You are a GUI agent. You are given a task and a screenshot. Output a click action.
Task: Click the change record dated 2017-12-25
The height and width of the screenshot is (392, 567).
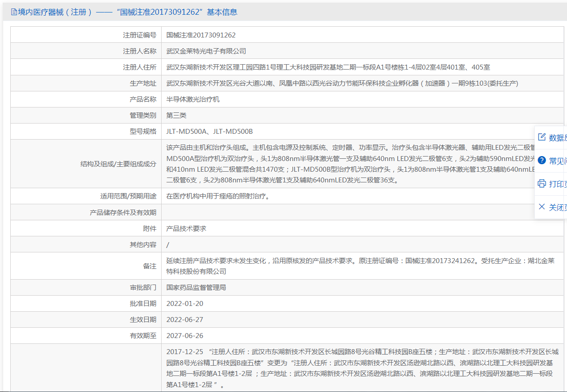tap(362, 368)
